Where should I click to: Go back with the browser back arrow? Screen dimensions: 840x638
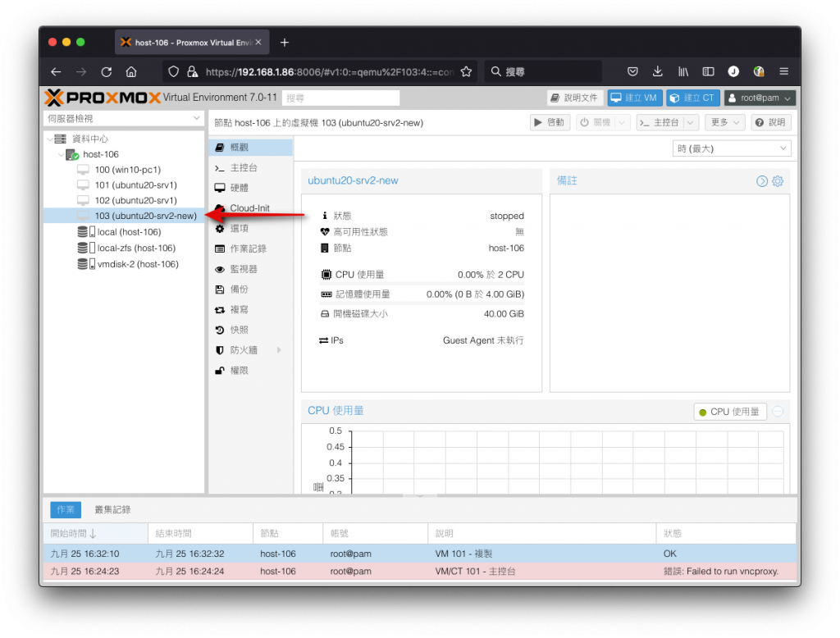tap(57, 72)
